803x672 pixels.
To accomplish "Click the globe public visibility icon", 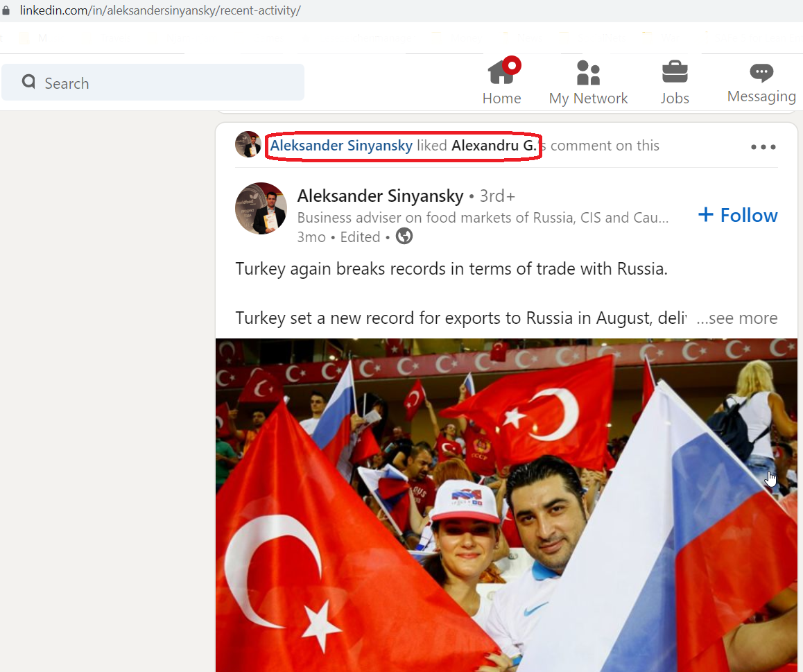I will (404, 236).
